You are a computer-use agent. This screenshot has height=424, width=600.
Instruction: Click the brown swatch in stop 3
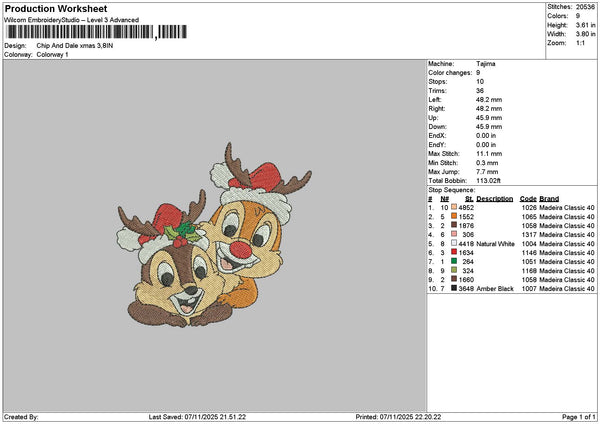(x=454, y=226)
